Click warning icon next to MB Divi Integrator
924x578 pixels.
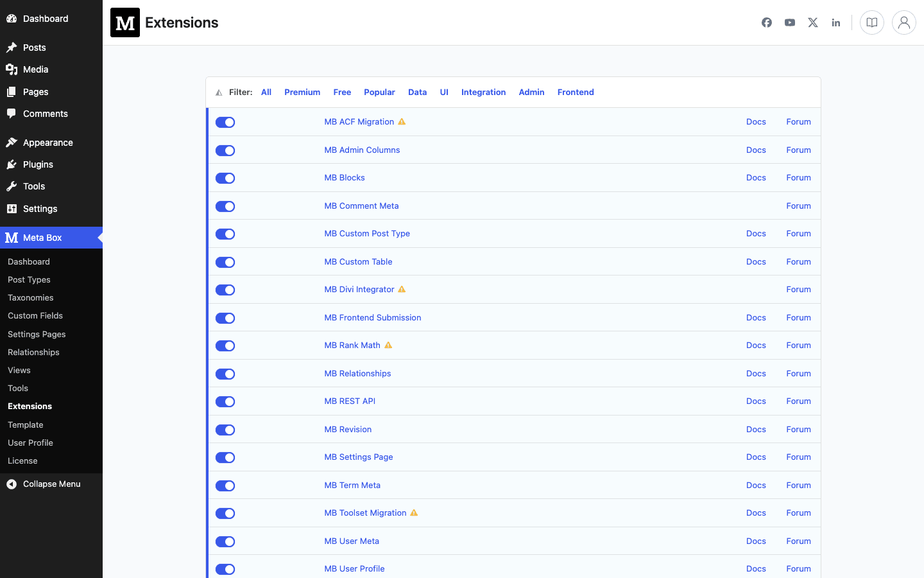[x=402, y=289]
